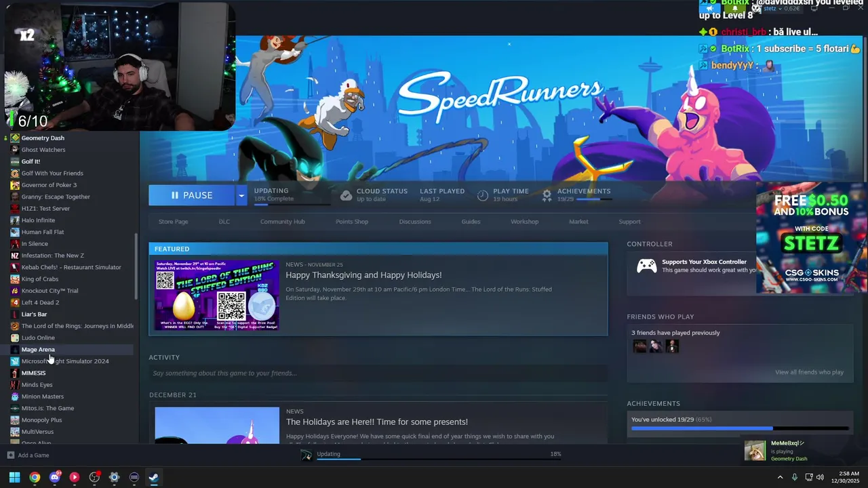Open the first friend avatar under Friends Who Play
The image size is (868, 488).
tap(639, 346)
